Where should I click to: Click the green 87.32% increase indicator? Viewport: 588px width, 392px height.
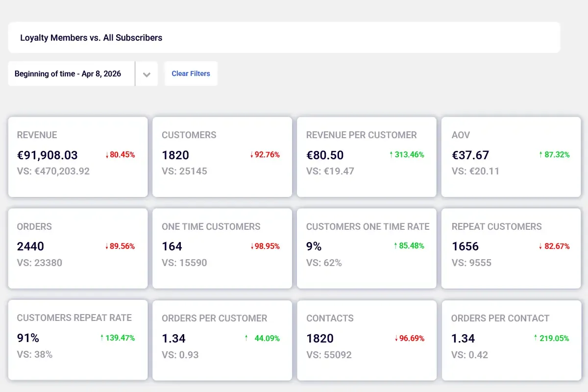554,155
